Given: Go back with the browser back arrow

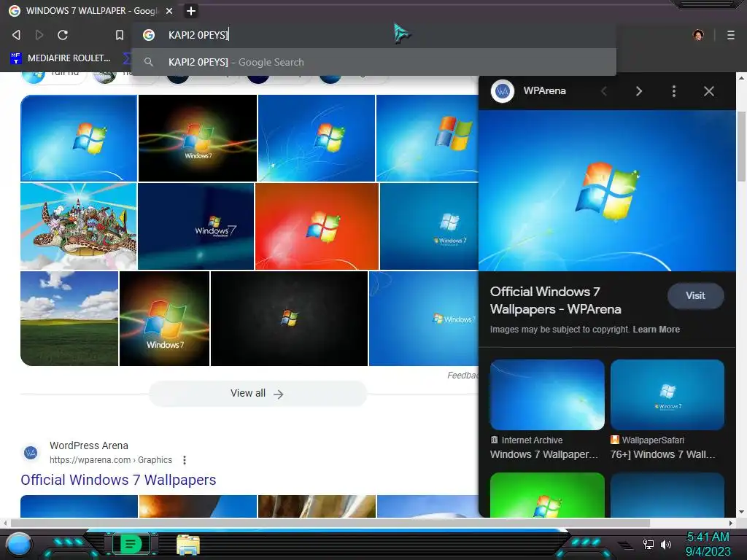Looking at the screenshot, I should pyautogui.click(x=16, y=35).
